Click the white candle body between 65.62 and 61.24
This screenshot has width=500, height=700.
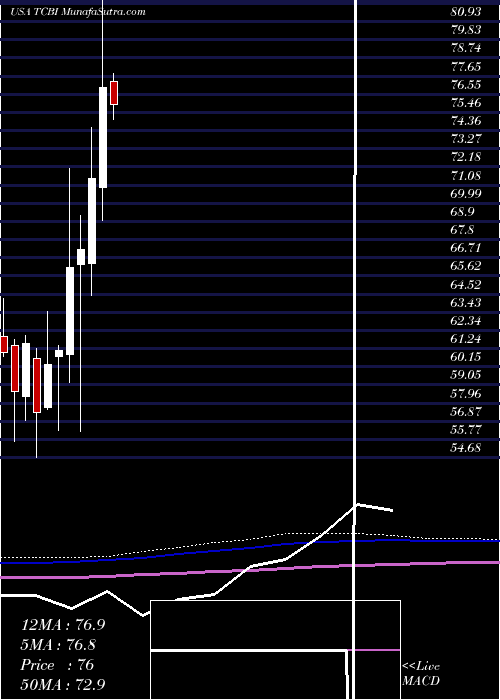[x=70, y=311]
